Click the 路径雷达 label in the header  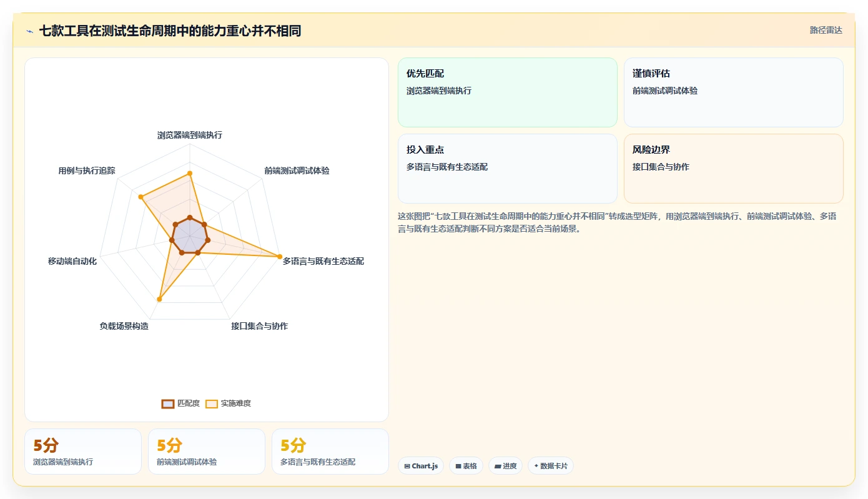pyautogui.click(x=826, y=30)
